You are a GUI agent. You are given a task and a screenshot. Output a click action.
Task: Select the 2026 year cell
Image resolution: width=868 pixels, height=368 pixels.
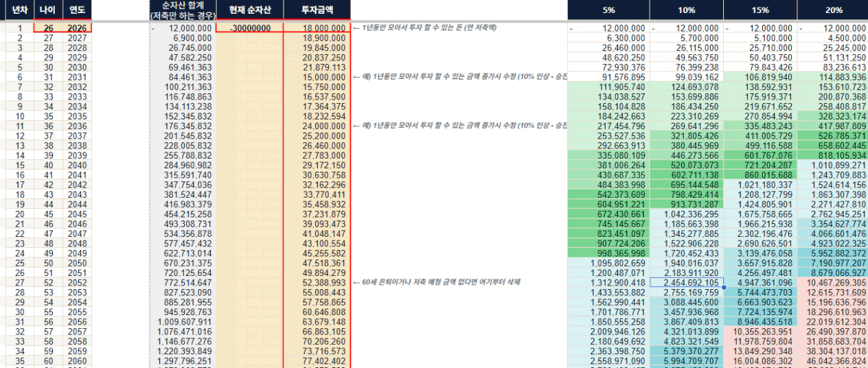pos(76,28)
